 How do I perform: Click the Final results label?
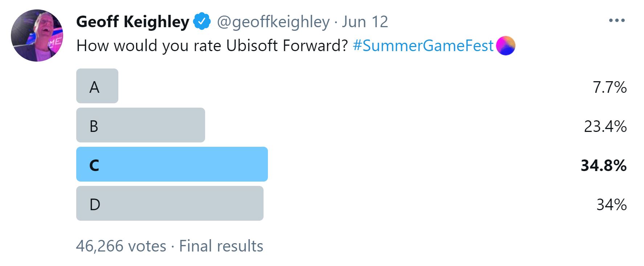click(221, 246)
